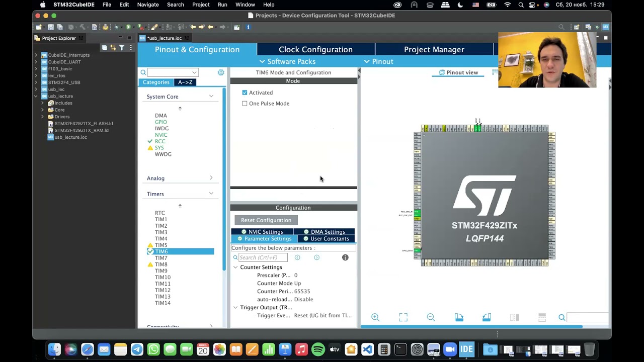Select RCC under System Core
This screenshot has width=644, height=362.
[160, 141]
